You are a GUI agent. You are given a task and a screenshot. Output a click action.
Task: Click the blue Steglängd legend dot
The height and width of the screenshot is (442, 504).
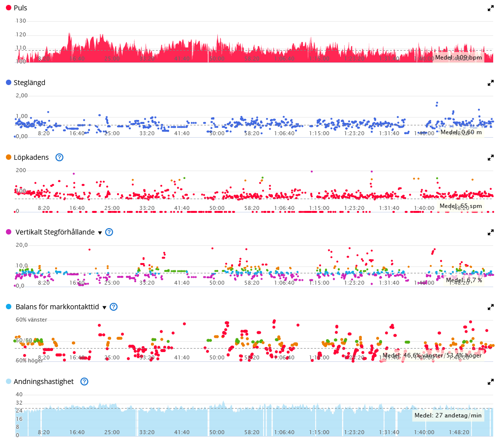(x=9, y=82)
